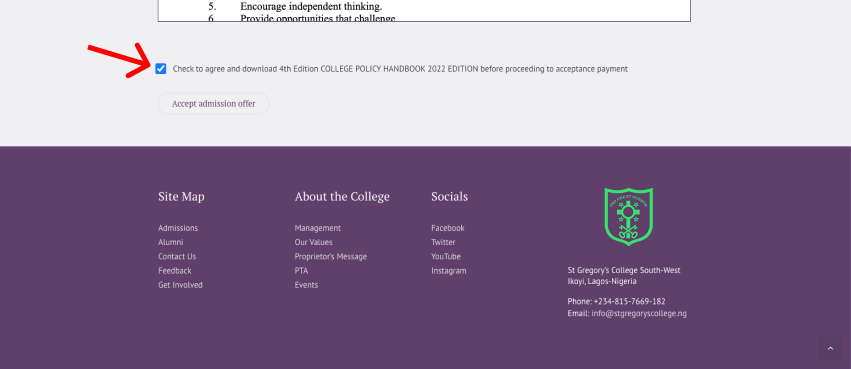Open Get Involved link
Viewport: 851px width, 369px height.
pos(180,285)
